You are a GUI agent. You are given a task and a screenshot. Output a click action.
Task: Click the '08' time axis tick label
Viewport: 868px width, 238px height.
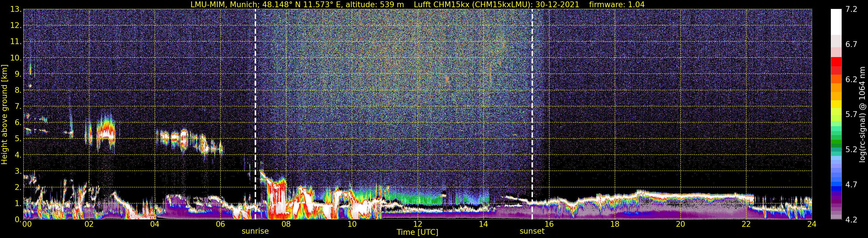point(286,224)
